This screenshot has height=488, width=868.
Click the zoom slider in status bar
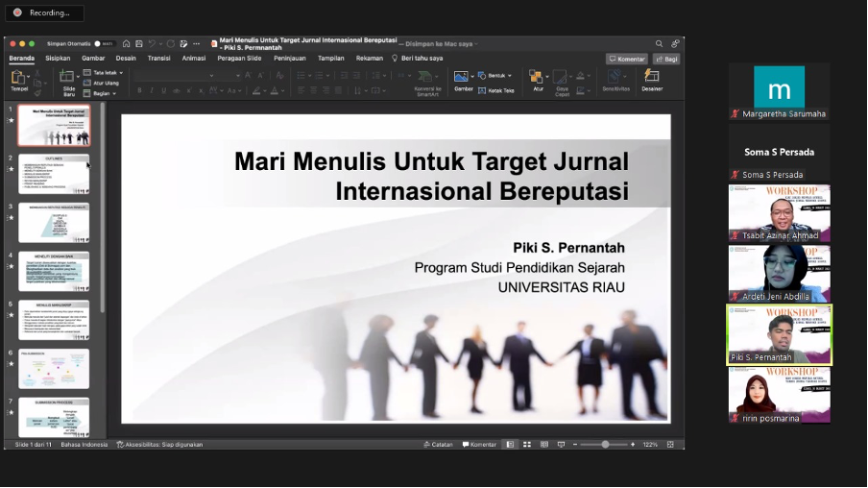click(605, 445)
